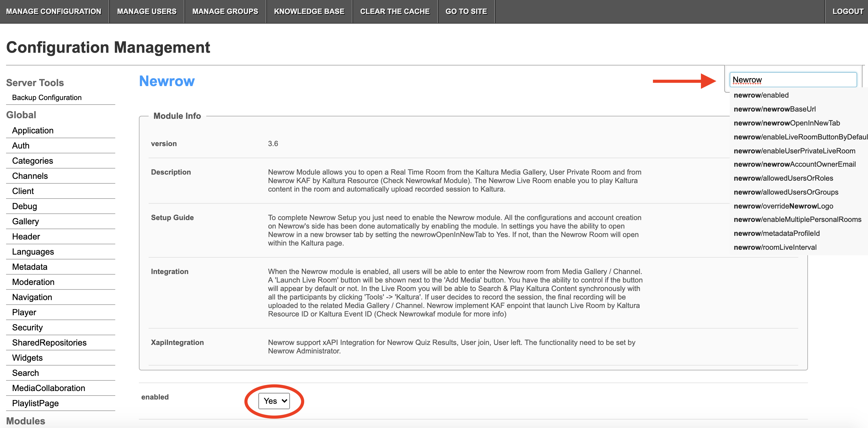Go to MediaCollaboration configuration
Viewport: 868px width, 428px height.
[x=49, y=388]
